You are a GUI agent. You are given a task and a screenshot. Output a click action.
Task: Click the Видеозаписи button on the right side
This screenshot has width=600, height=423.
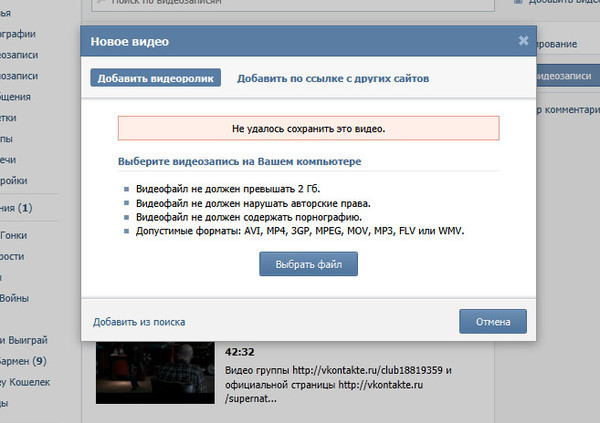tap(568, 76)
